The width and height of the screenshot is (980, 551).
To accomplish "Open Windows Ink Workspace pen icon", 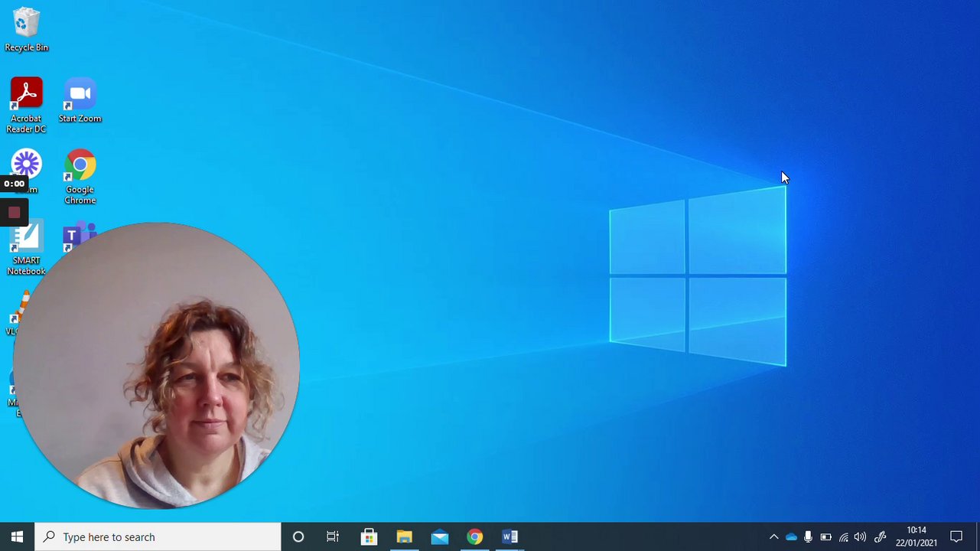I will [880, 536].
